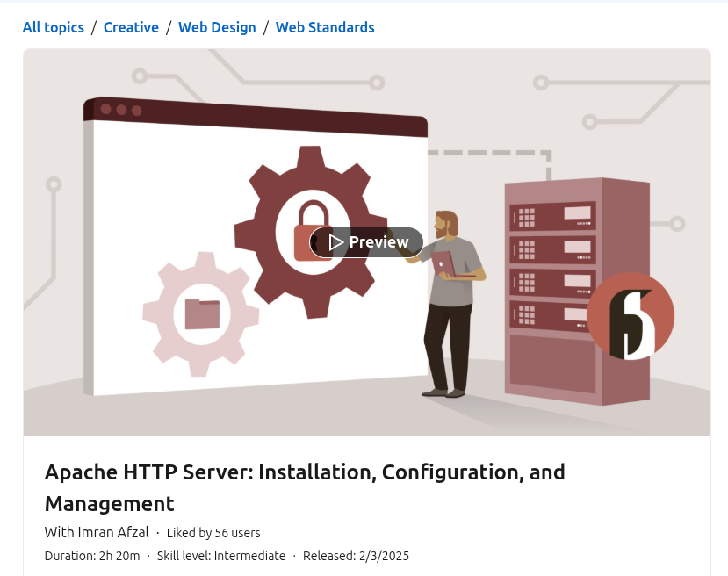This screenshot has height=576, width=728.
Task: Open the Web Design breadcrumb link
Action: point(217,27)
